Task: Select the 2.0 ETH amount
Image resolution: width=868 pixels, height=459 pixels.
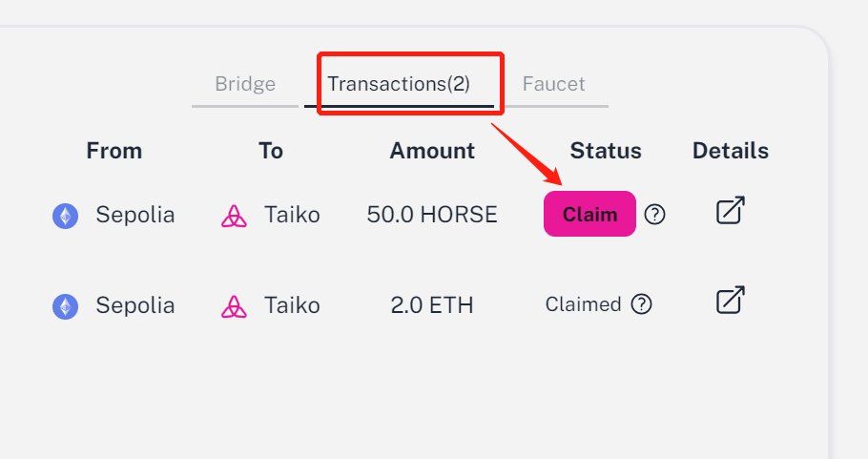Action: pos(432,305)
